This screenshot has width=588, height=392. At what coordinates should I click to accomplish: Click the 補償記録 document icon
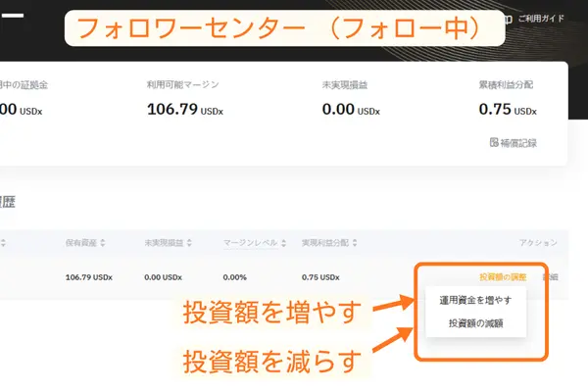tap(494, 143)
